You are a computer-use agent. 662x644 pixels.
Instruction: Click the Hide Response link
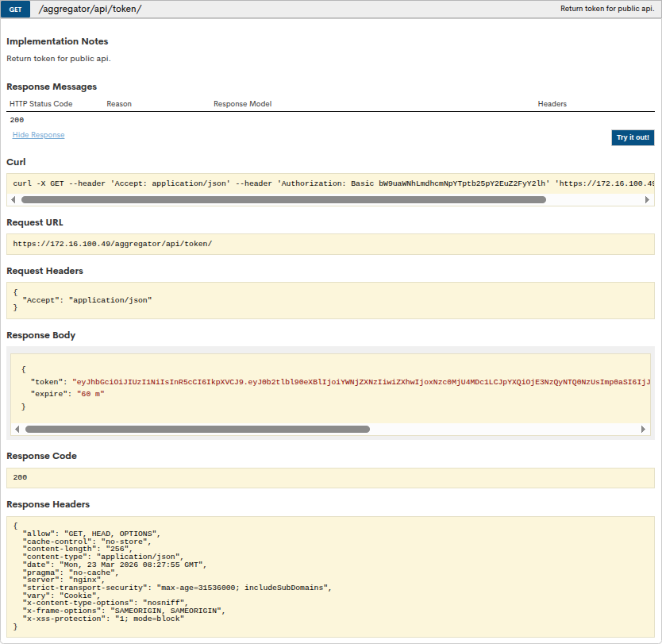38,135
